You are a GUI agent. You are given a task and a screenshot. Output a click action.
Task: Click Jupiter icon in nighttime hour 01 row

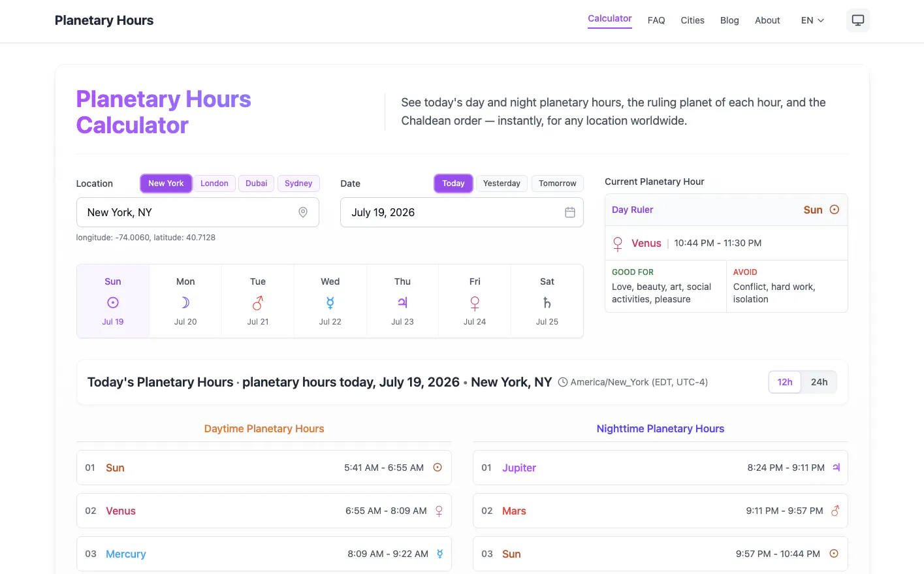pos(836,468)
